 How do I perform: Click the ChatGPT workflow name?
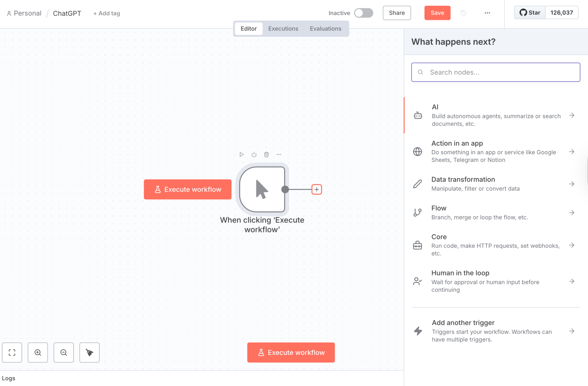(x=67, y=13)
